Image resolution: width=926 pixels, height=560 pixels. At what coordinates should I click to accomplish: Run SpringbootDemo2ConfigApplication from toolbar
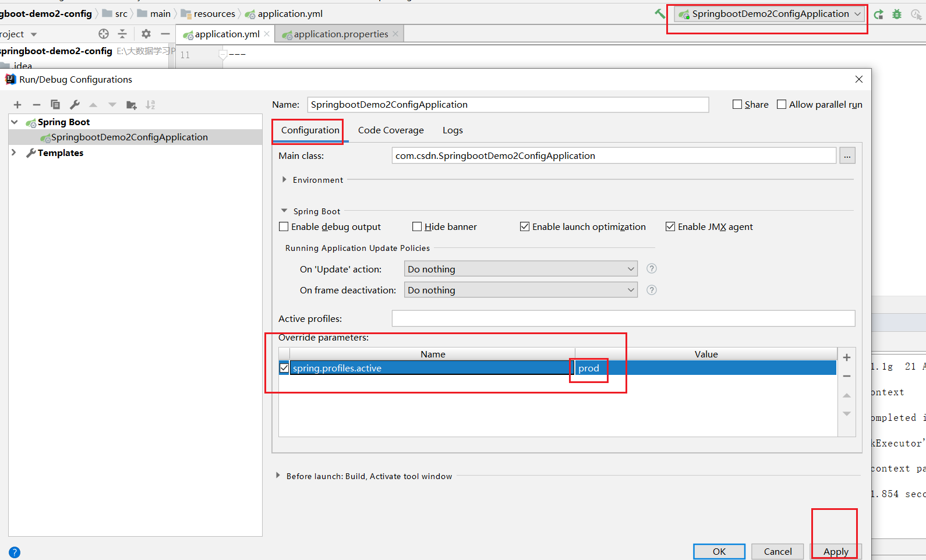coord(879,14)
